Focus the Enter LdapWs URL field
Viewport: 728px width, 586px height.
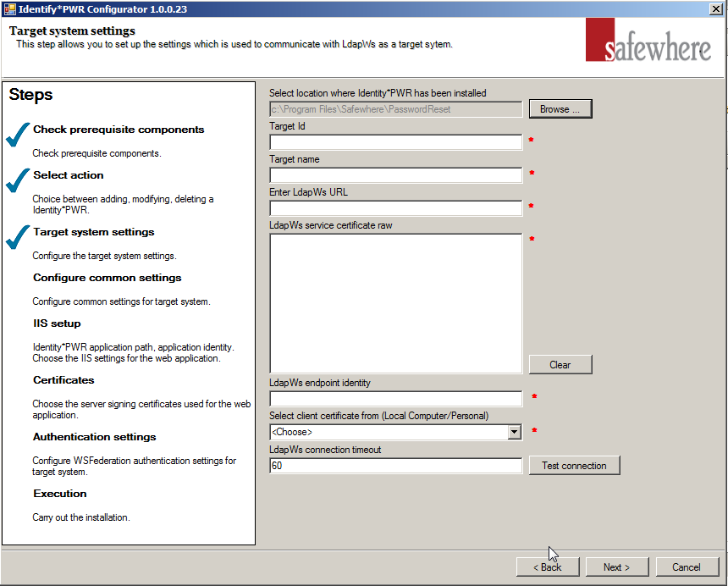395,208
